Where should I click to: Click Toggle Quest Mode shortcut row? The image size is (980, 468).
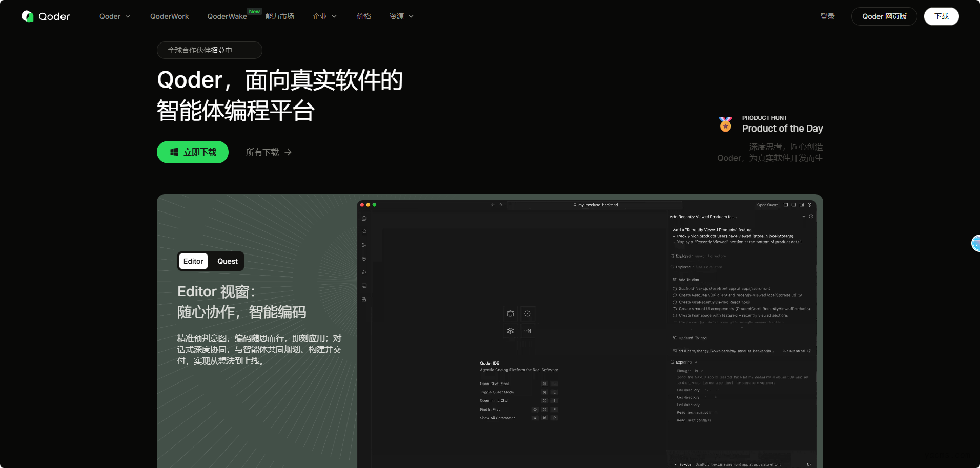pyautogui.click(x=519, y=392)
